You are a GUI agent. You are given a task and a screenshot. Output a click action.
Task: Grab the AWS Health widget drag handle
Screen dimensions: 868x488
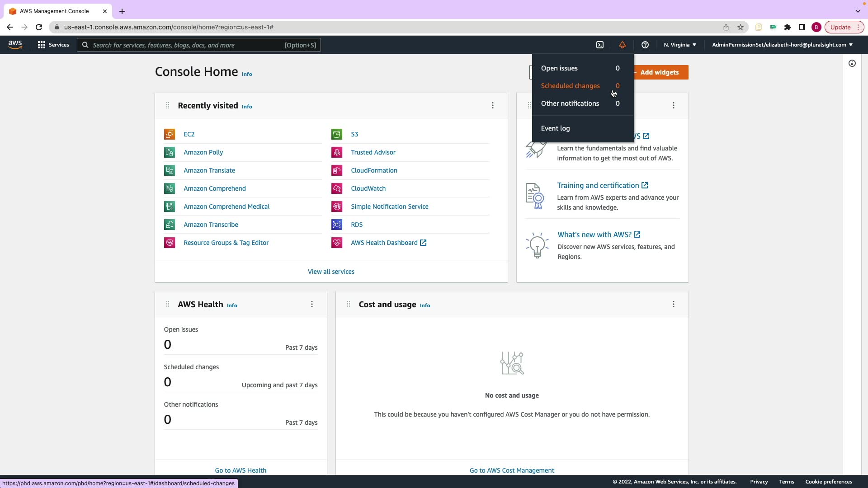tap(168, 305)
